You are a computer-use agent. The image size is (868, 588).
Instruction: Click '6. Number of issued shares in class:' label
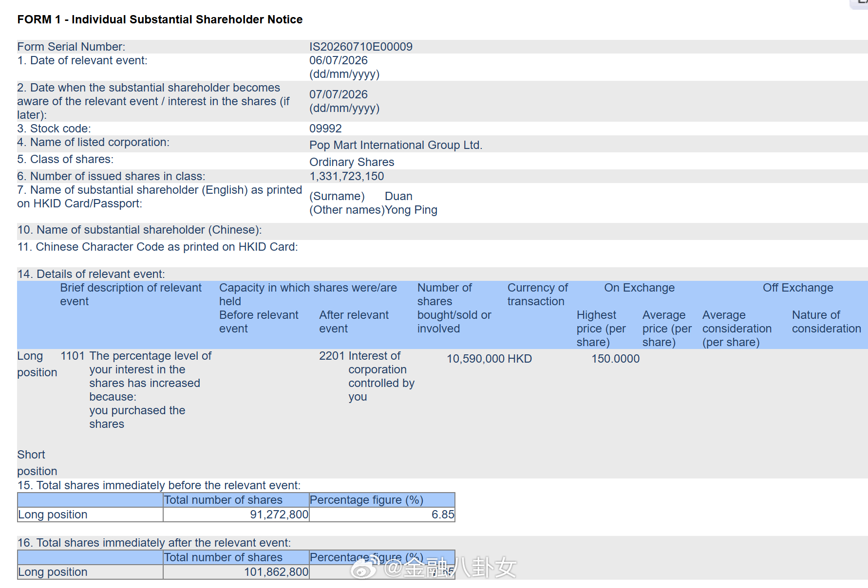pos(111,176)
